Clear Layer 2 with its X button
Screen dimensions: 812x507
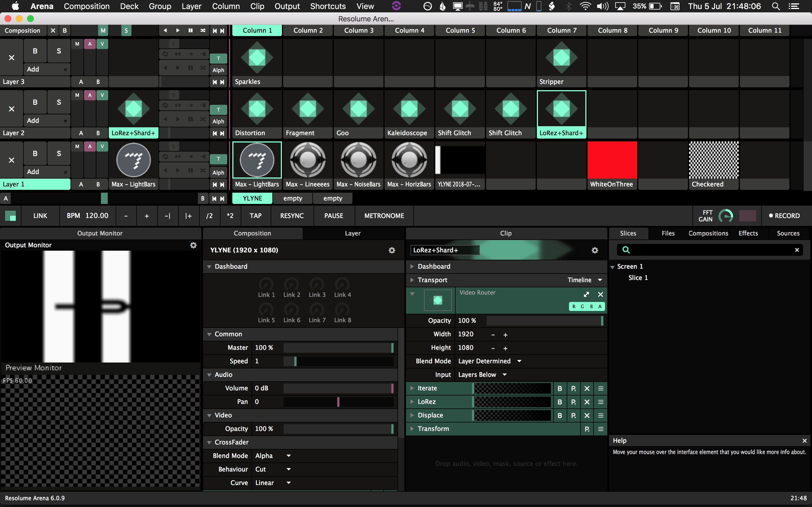coord(11,109)
